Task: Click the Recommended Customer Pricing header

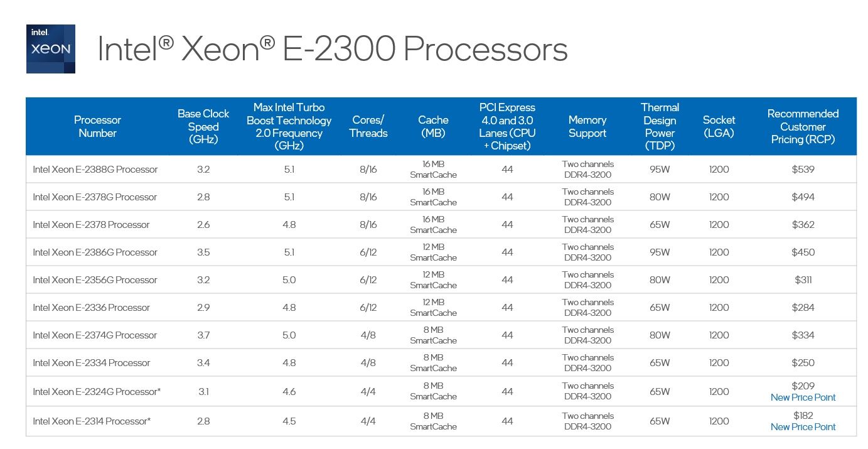Action: [x=803, y=126]
